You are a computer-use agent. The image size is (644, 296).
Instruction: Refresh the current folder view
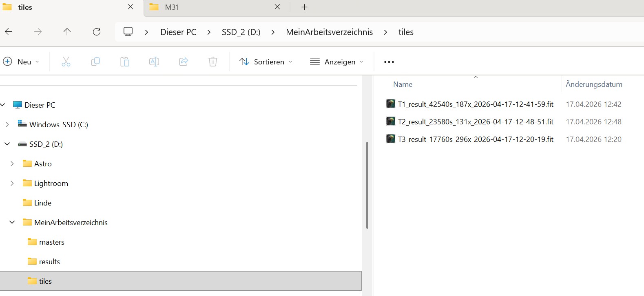click(97, 32)
